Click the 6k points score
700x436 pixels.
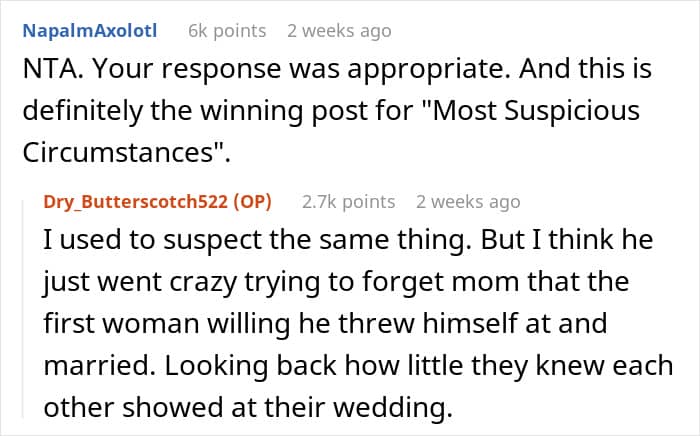[227, 31]
